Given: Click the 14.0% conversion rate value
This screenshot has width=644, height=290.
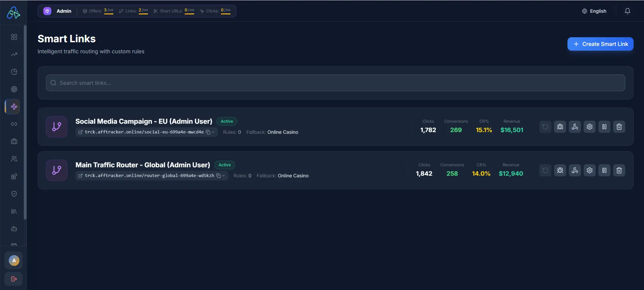Looking at the screenshot, I should click(481, 174).
